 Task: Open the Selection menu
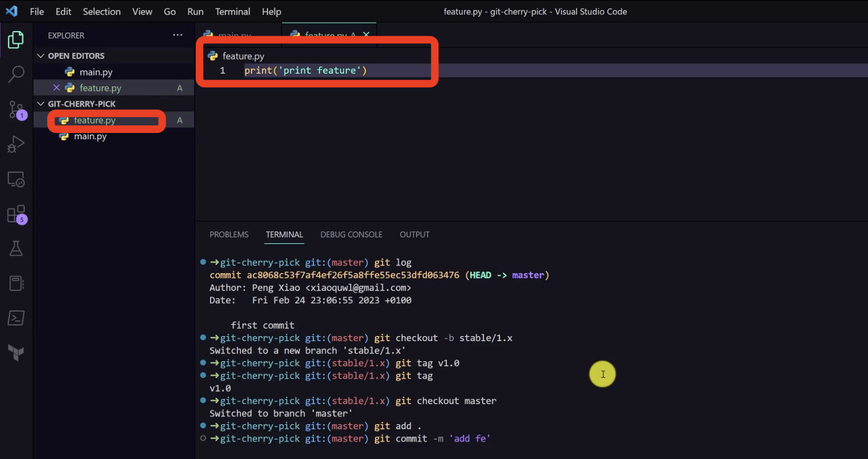coord(102,11)
